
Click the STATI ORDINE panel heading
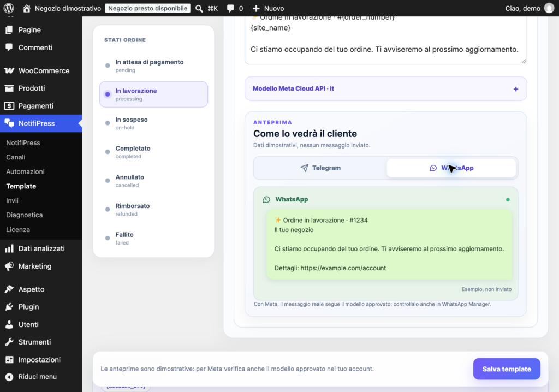[125, 40]
